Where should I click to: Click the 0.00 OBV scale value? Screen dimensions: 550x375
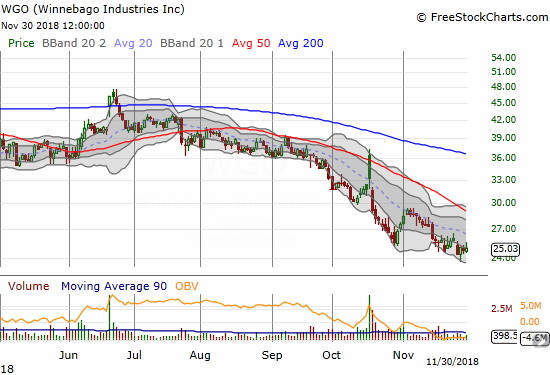pos(530,322)
